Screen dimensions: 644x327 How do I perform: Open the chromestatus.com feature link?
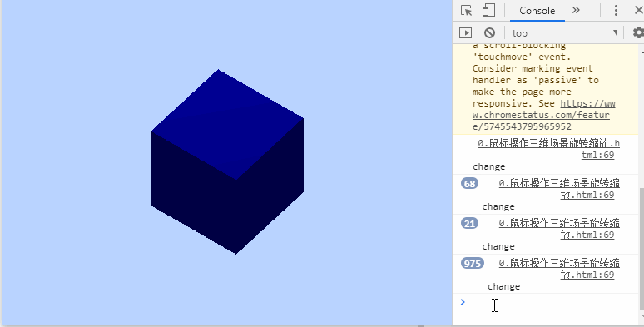click(544, 115)
